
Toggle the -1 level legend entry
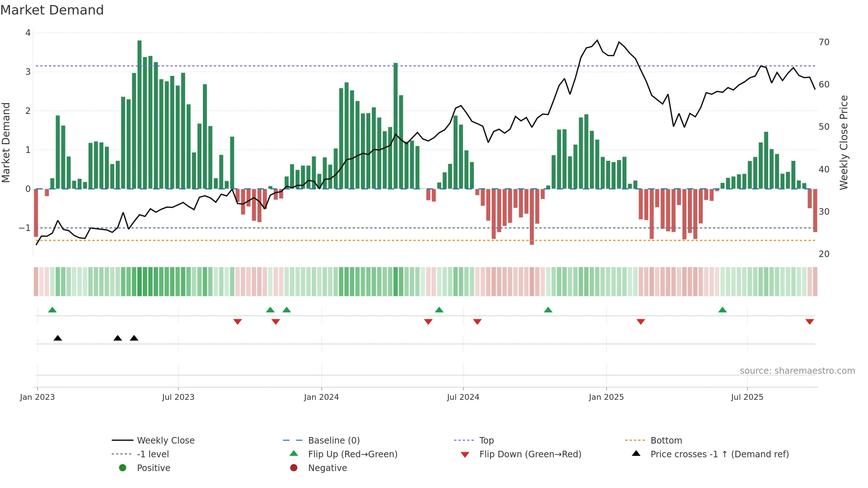[140, 454]
